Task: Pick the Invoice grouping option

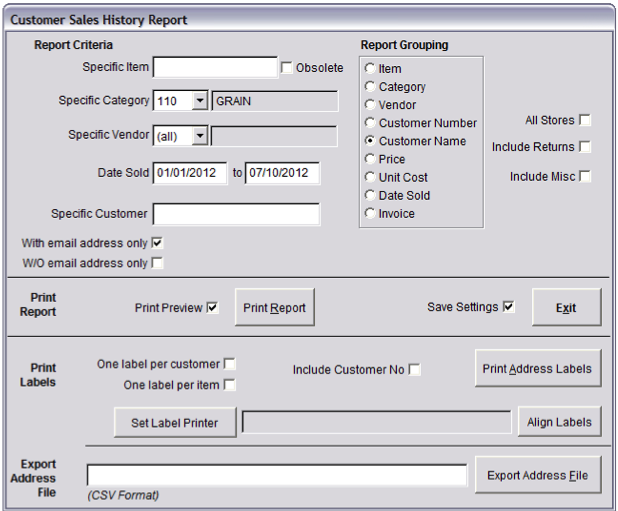Action: click(x=370, y=213)
